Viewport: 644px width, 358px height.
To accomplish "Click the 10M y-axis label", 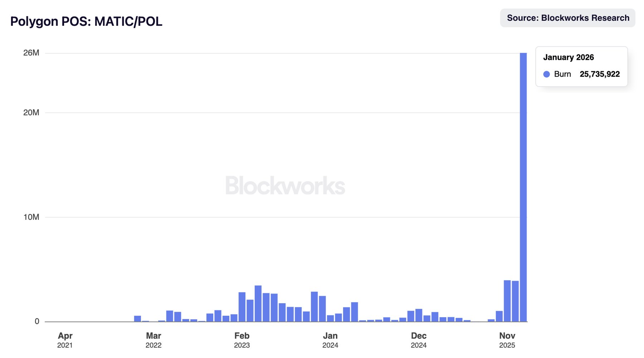I will point(31,217).
